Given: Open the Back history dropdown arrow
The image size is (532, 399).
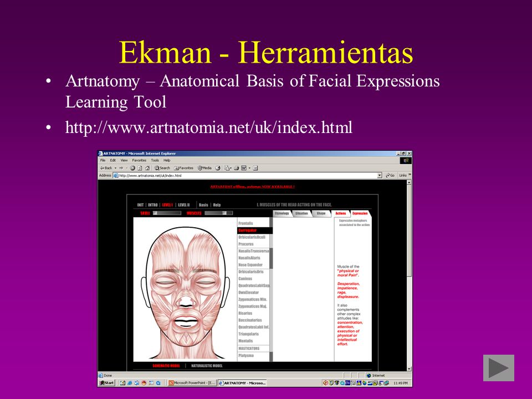Looking at the screenshot, I should coord(115,168).
